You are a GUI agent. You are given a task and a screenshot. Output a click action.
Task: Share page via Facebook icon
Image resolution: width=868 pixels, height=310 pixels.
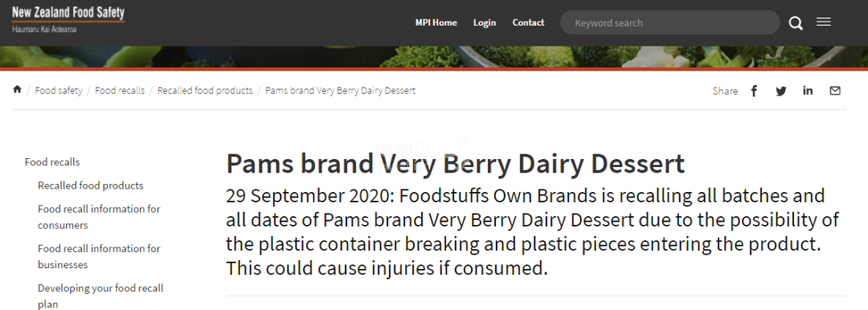(x=754, y=91)
